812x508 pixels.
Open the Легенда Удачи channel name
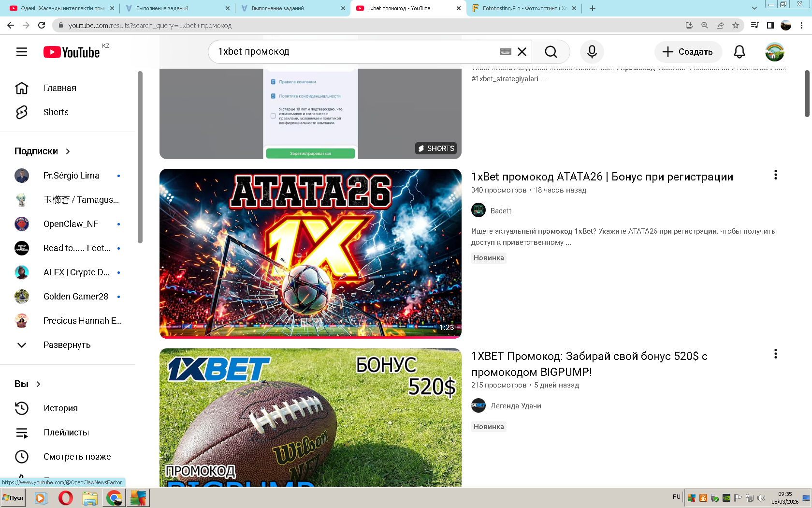coord(516,406)
